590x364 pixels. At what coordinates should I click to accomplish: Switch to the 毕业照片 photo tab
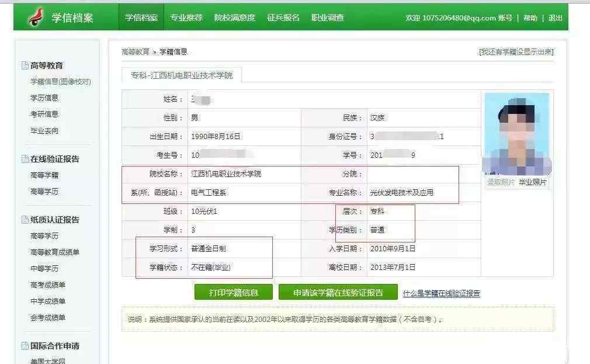[x=532, y=182]
